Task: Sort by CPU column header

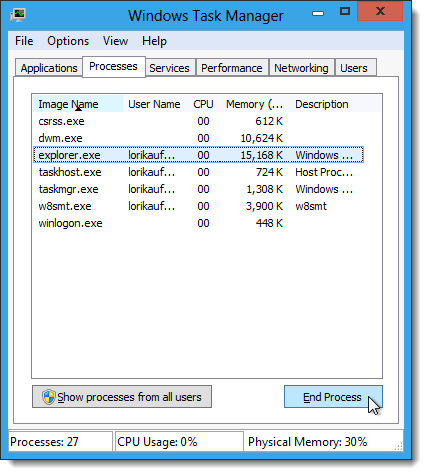Action: pos(203,104)
